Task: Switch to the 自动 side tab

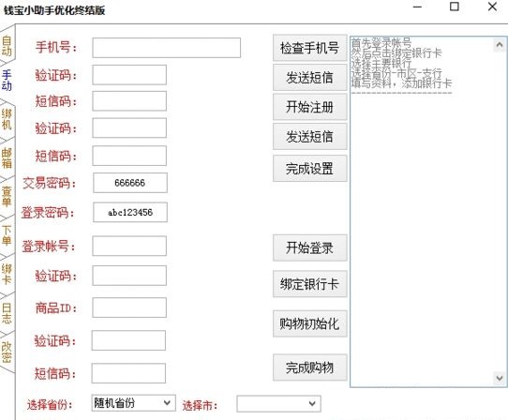Action: tap(7, 46)
